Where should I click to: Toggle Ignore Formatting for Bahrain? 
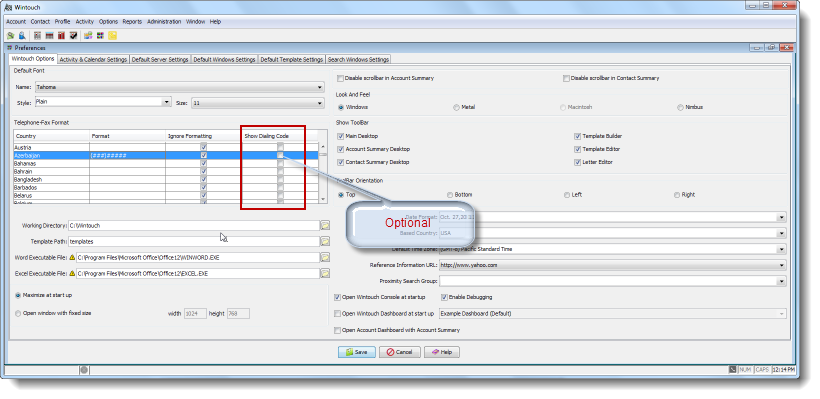[203, 172]
